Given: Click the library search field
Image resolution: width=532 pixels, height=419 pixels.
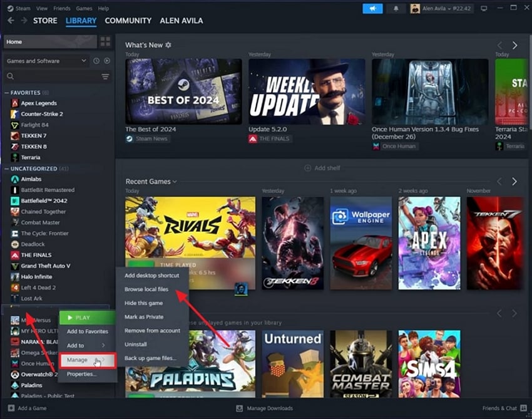Looking at the screenshot, I should click(x=53, y=76).
